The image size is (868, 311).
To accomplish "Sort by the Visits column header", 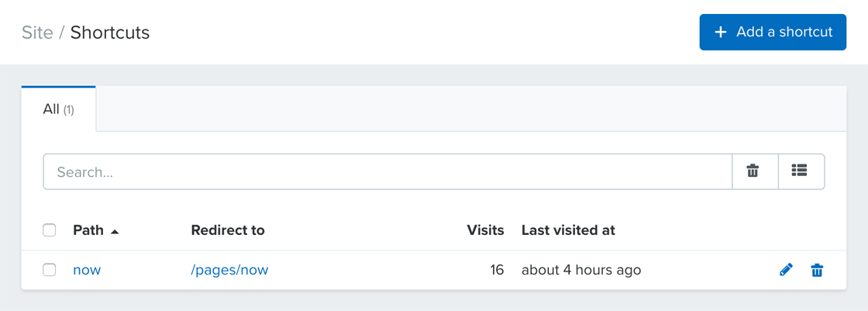I will click(485, 230).
